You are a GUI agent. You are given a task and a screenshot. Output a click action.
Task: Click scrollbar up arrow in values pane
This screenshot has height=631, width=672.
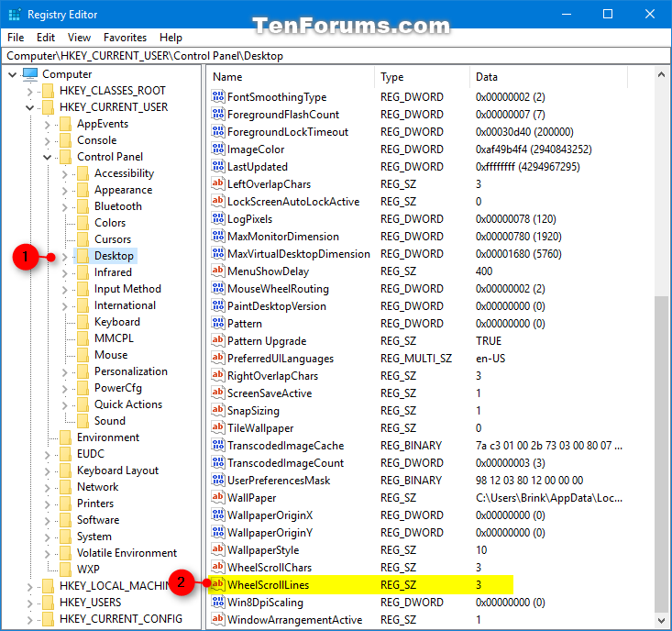pyautogui.click(x=661, y=74)
